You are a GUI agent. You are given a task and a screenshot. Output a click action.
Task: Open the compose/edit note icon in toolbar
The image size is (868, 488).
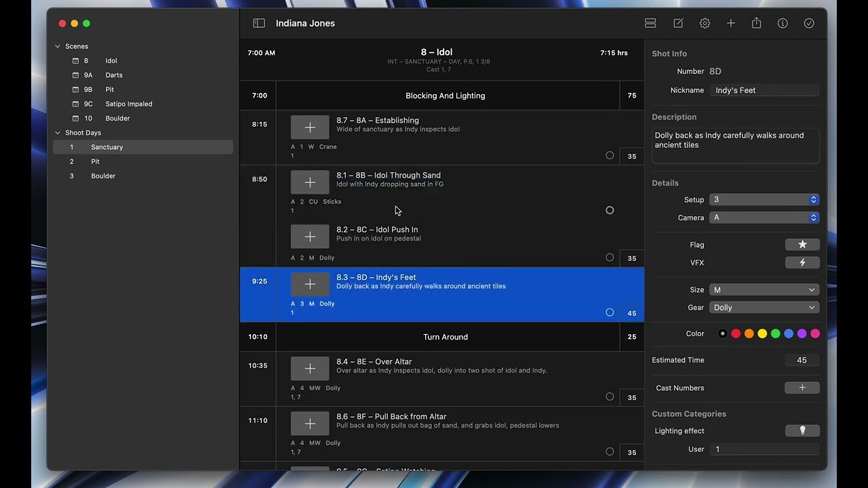tap(678, 23)
